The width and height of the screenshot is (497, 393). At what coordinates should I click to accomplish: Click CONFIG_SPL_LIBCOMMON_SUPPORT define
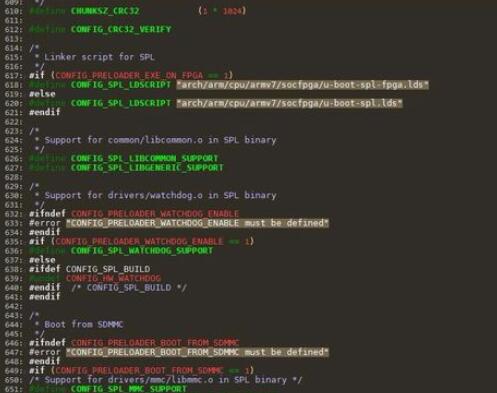click(144, 158)
